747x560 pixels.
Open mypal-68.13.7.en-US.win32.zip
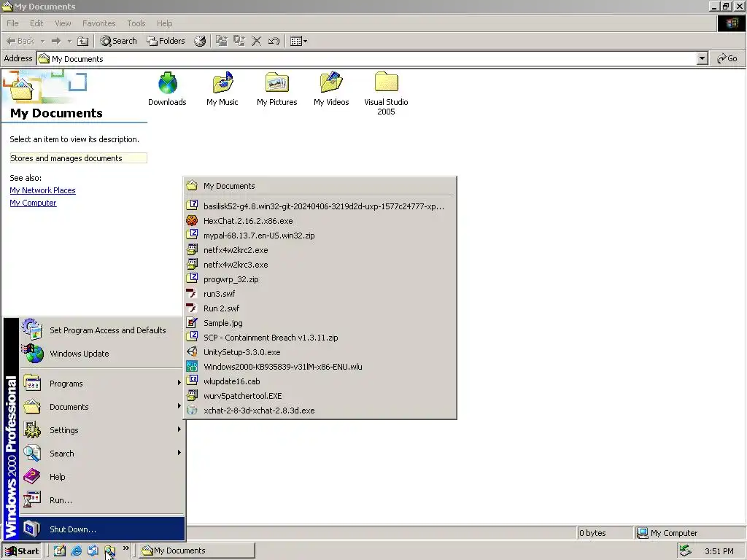pyautogui.click(x=320, y=236)
